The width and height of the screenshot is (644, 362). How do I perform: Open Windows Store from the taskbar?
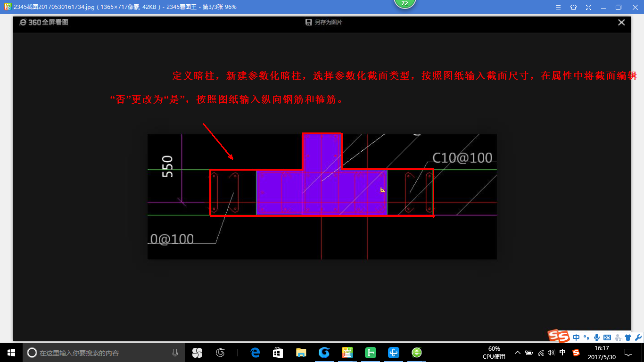click(x=278, y=353)
